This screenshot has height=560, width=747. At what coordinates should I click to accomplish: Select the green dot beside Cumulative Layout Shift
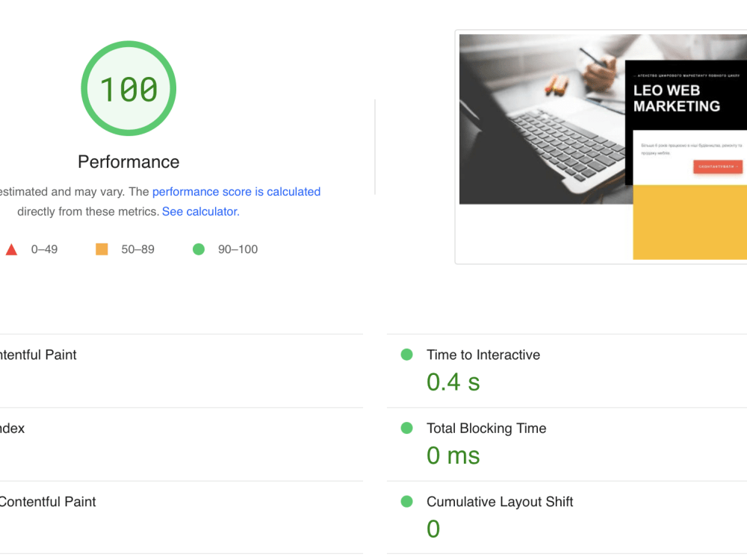[406, 502]
